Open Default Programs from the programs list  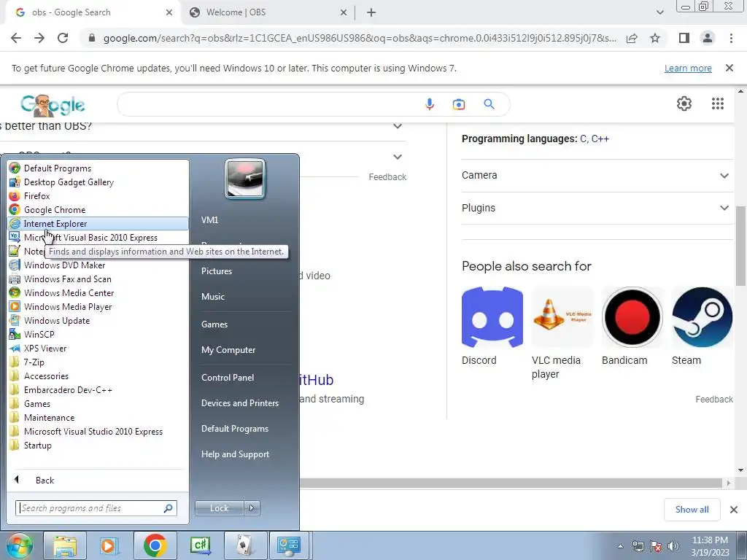pos(98,168)
